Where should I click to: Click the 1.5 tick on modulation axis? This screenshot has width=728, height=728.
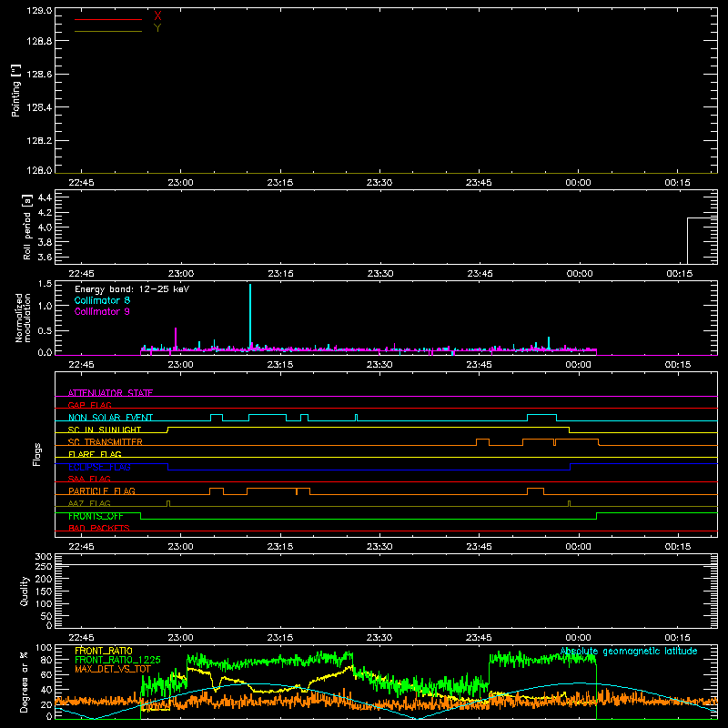pyautogui.click(x=45, y=284)
